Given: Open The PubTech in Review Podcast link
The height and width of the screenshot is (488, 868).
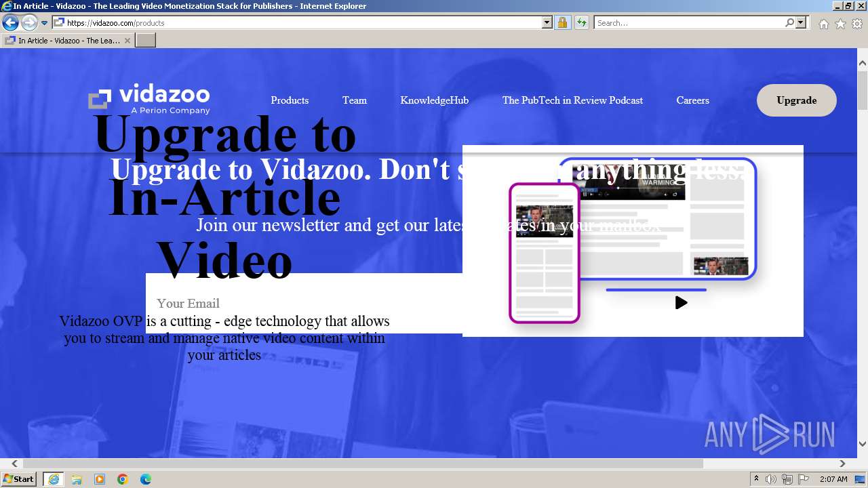Looking at the screenshot, I should (x=572, y=100).
